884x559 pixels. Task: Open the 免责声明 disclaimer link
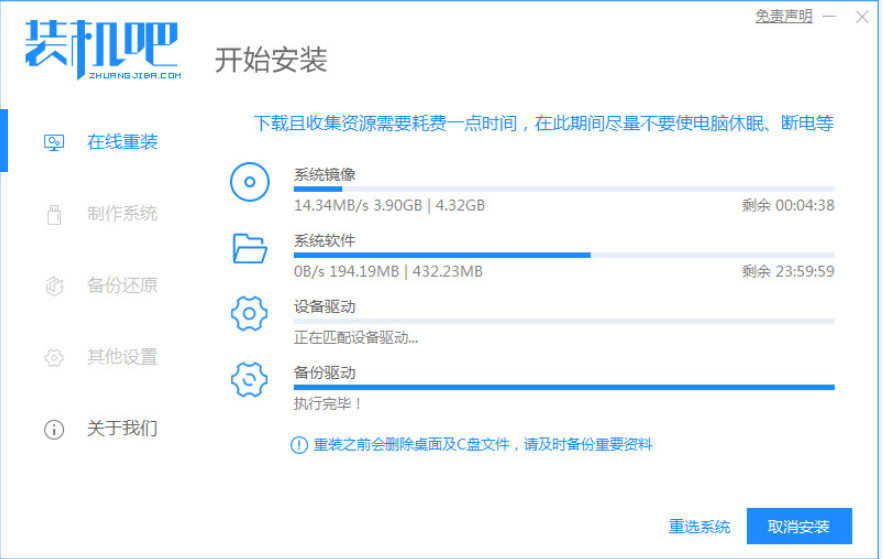pos(783,17)
